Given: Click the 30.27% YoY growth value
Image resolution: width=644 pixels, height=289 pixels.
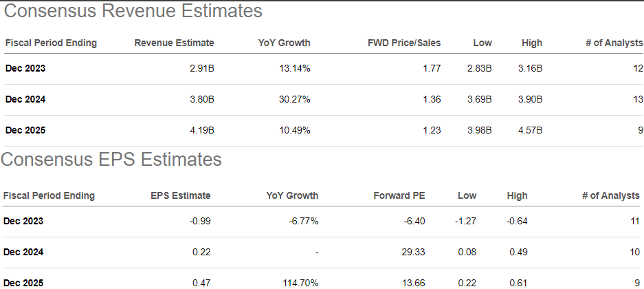Looking at the screenshot, I should click(296, 99).
